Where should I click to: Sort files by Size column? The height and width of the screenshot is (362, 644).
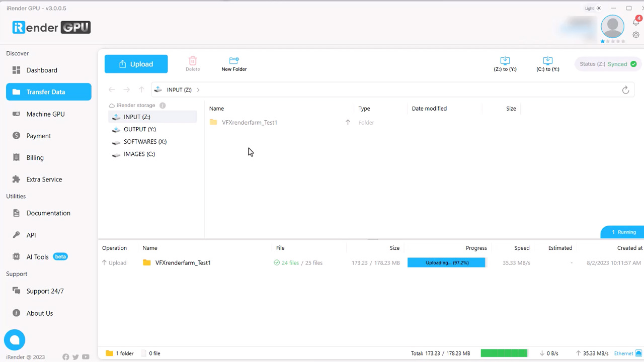[x=511, y=109]
